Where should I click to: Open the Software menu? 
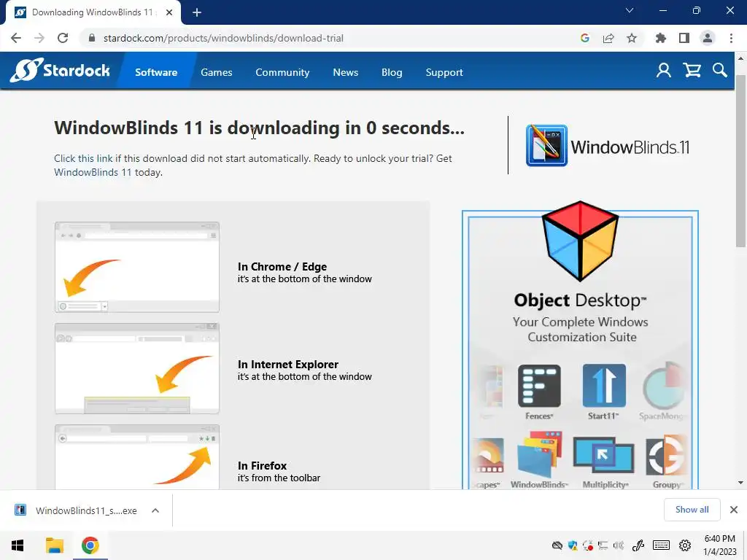click(x=156, y=72)
